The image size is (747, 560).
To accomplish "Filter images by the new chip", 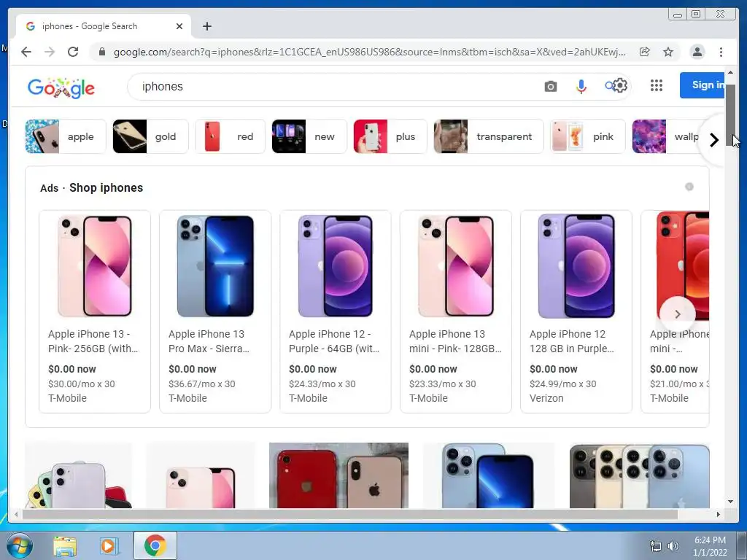I will pyautogui.click(x=309, y=136).
